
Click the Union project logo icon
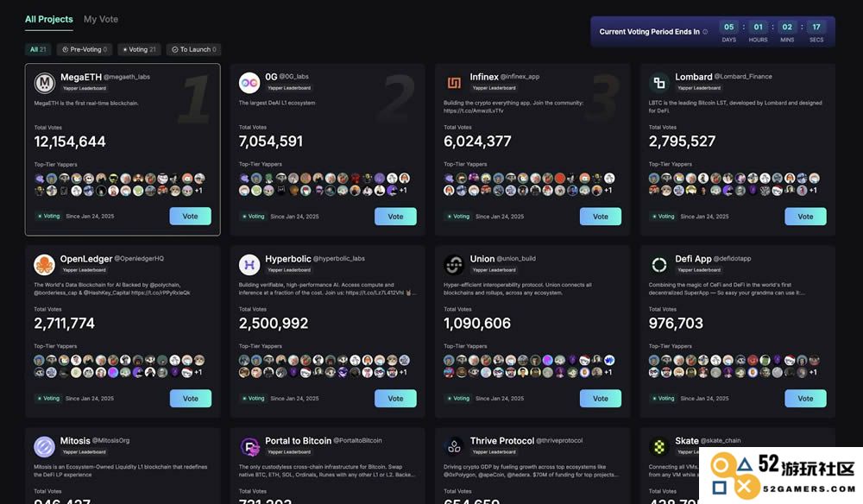coord(454,265)
